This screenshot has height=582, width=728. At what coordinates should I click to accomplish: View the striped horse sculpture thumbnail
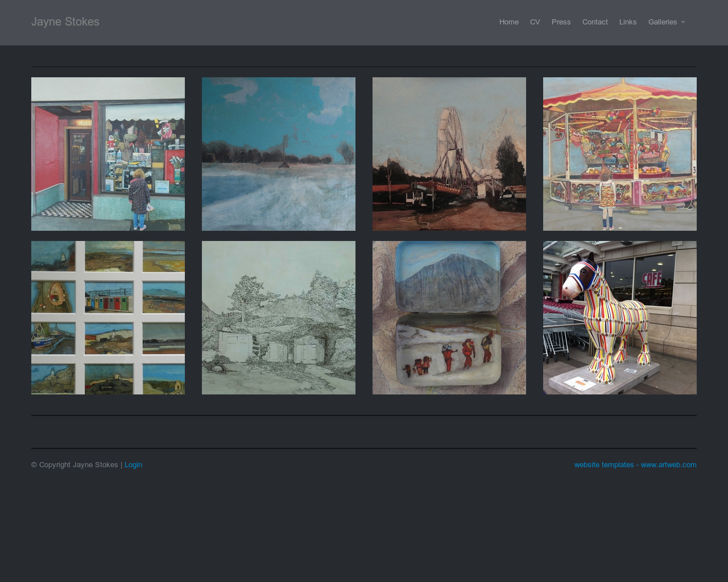pos(620,318)
